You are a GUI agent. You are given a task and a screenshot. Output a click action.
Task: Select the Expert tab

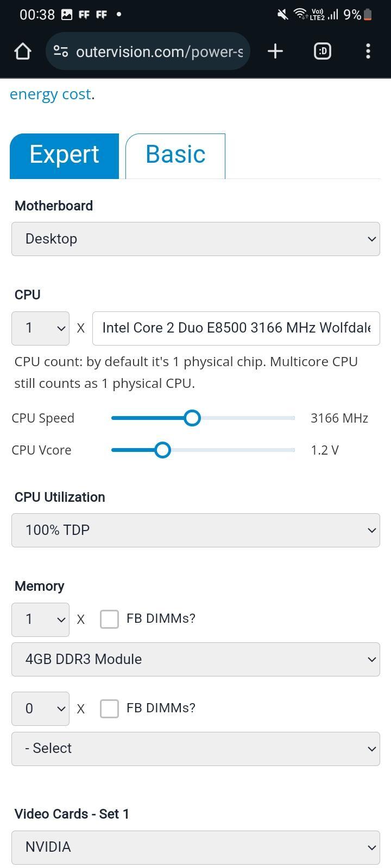click(64, 156)
